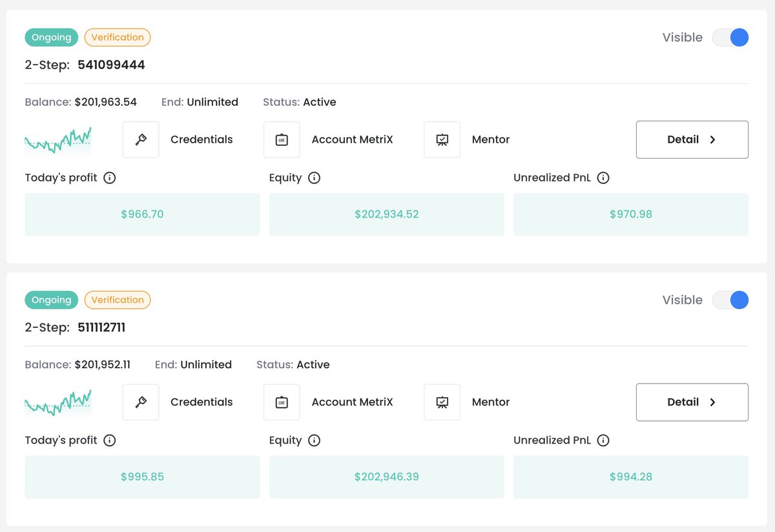775x532 pixels.
Task: Toggle Visible switch for account 511112711
Action: [x=730, y=300]
